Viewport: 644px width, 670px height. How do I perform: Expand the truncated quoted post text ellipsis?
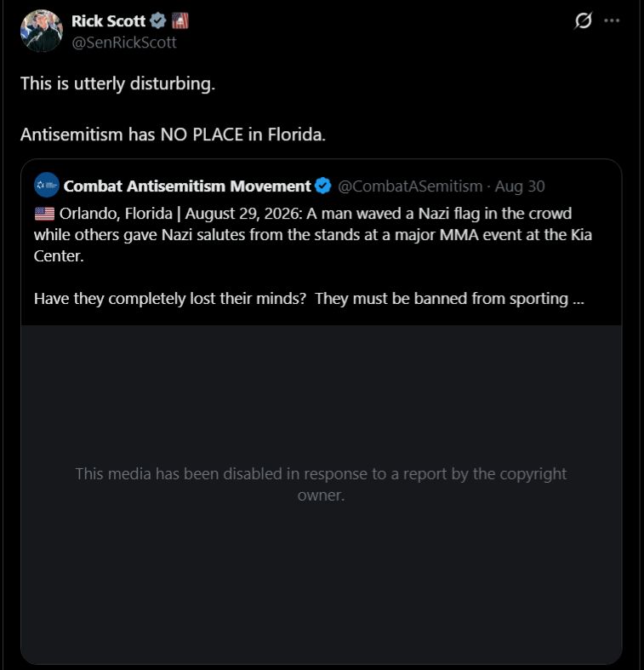[x=578, y=299]
